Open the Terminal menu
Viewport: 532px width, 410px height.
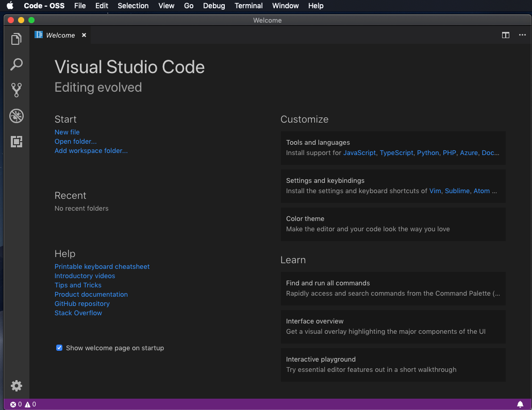click(248, 6)
